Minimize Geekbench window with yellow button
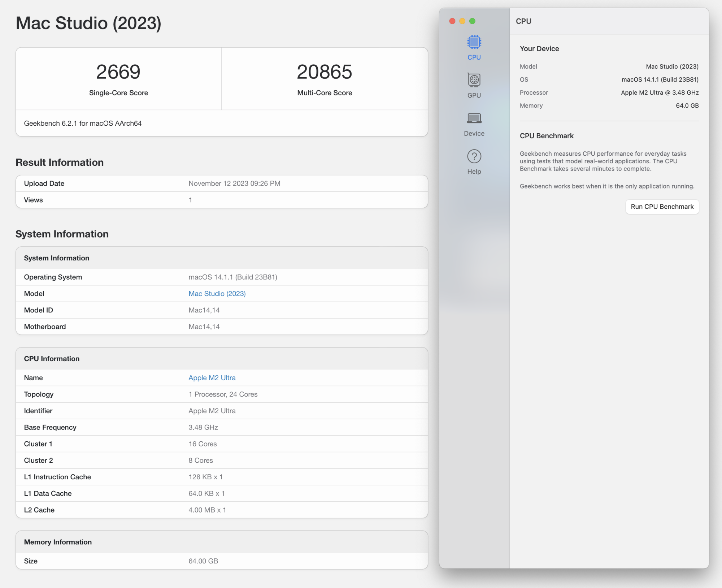The width and height of the screenshot is (722, 588). [x=462, y=21]
